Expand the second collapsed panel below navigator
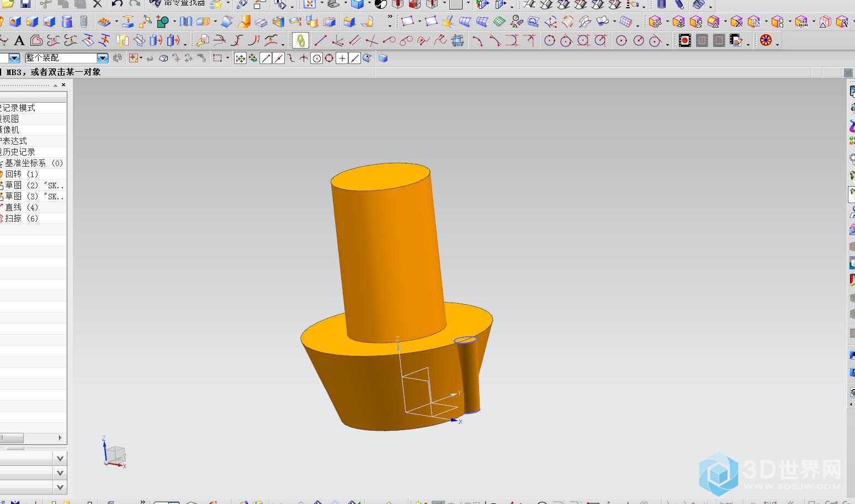Image resolution: width=855 pixels, height=504 pixels. tap(60, 473)
